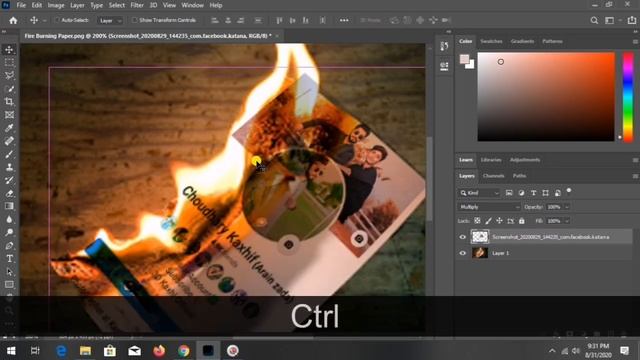Select Layer 1 thumbnail

[480, 253]
